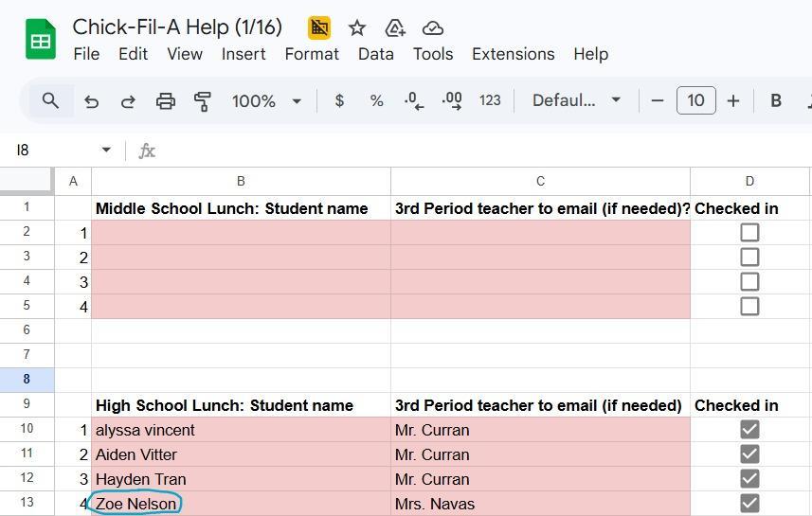Check the row 3 Checked in checkbox
The width and height of the screenshot is (812, 516).
coord(749,258)
